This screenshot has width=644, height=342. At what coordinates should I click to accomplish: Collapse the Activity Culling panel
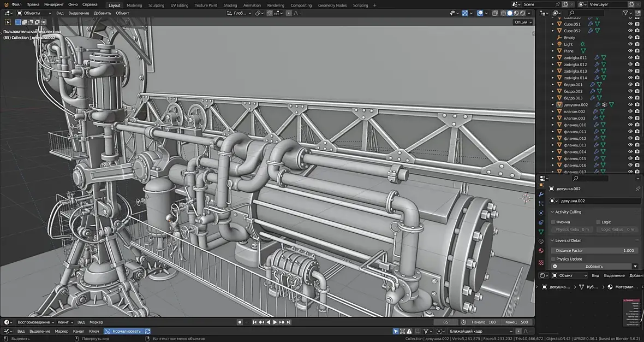pyautogui.click(x=552, y=212)
